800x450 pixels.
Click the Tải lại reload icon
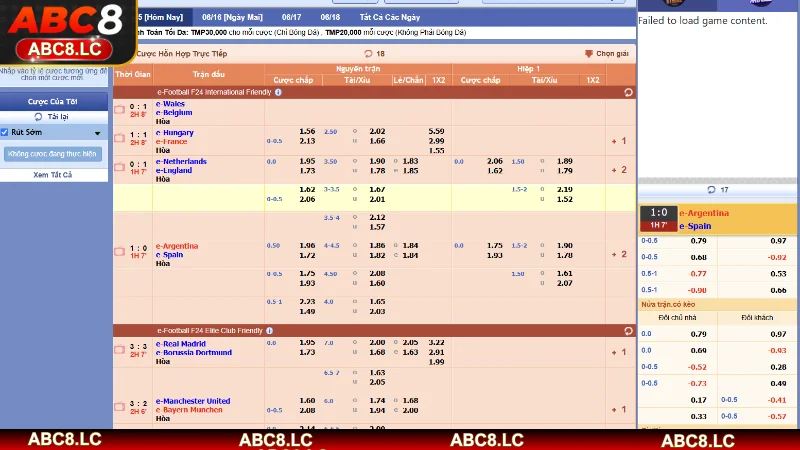(38, 117)
